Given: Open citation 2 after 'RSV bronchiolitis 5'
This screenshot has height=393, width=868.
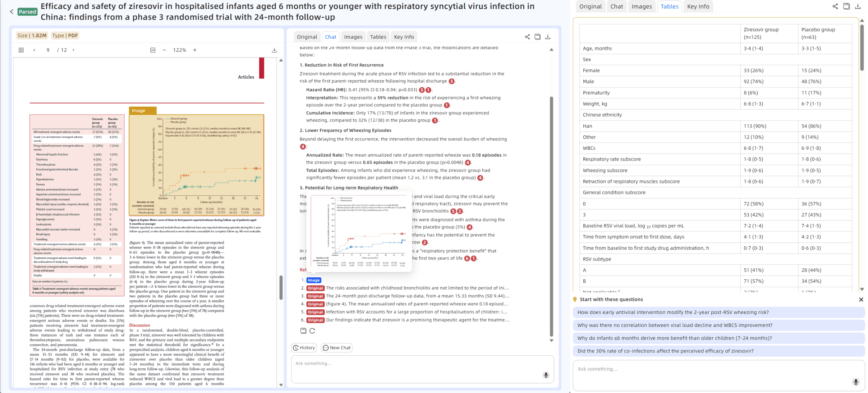Looking at the screenshot, I should point(460,211).
